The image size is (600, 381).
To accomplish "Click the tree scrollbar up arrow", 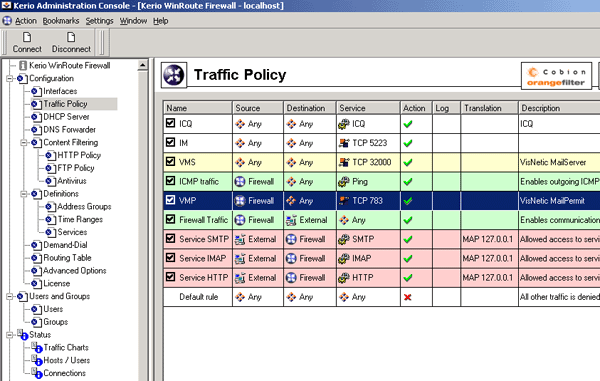I will click(x=142, y=65).
